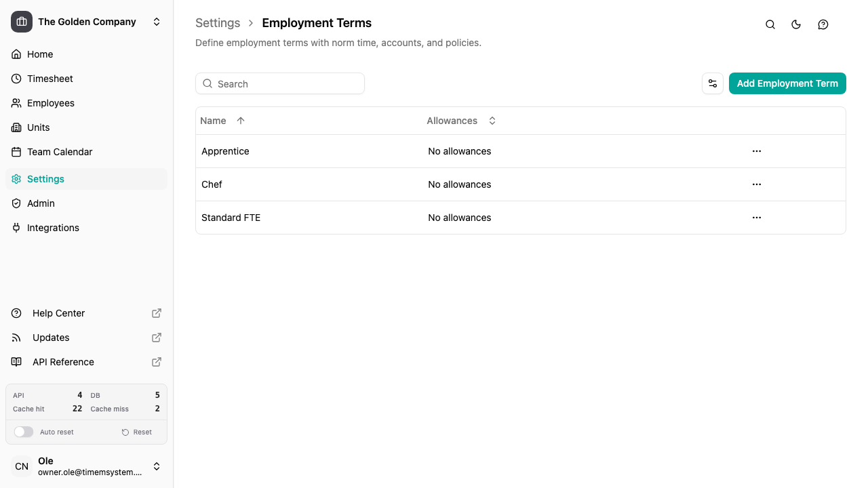
Task: Open the Help Center link
Action: tap(58, 313)
